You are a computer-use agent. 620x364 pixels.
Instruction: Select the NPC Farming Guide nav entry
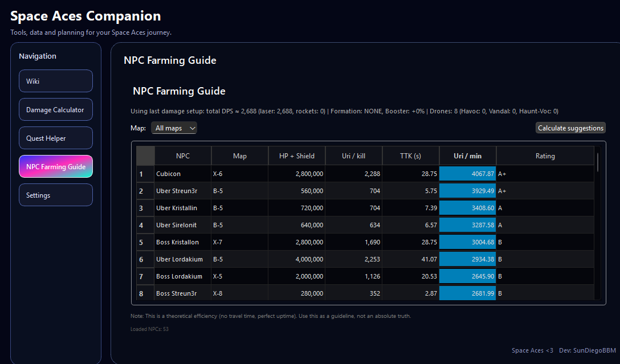tap(55, 166)
